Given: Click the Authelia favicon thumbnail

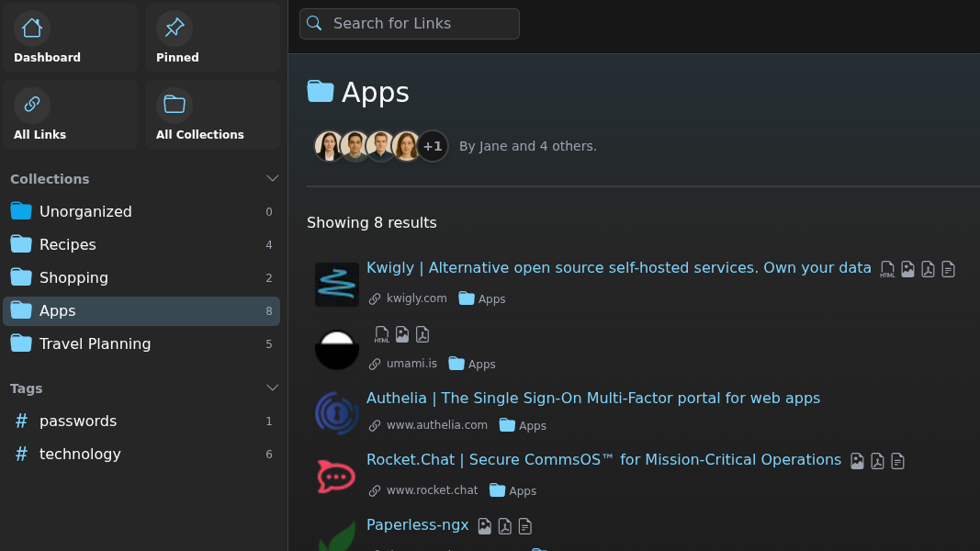Looking at the screenshot, I should point(337,413).
